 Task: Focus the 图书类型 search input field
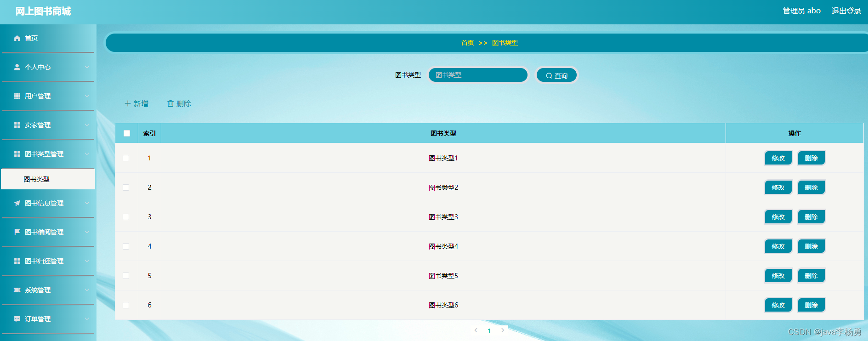pyautogui.click(x=478, y=75)
